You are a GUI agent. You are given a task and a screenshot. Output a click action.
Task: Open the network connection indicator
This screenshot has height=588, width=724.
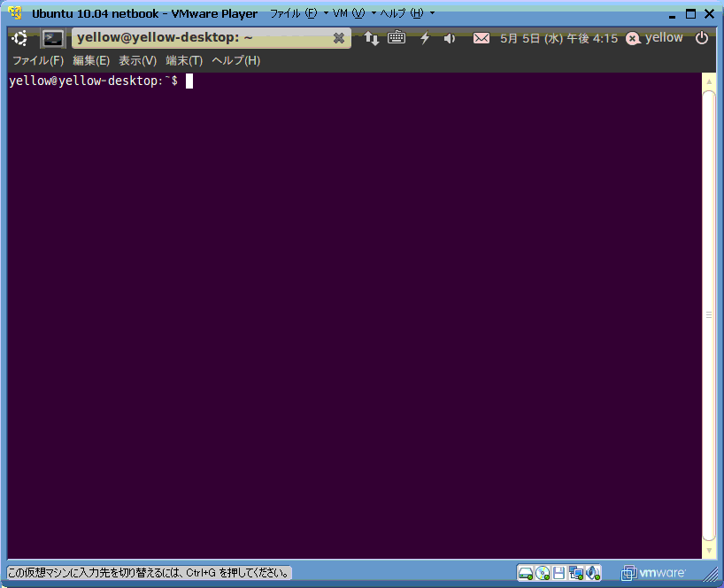pos(371,38)
